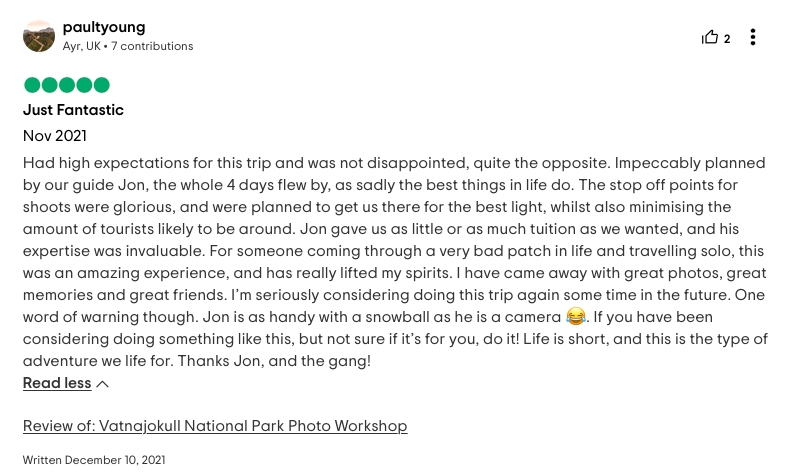
Task: Click the second green rating circle
Action: [x=49, y=85]
